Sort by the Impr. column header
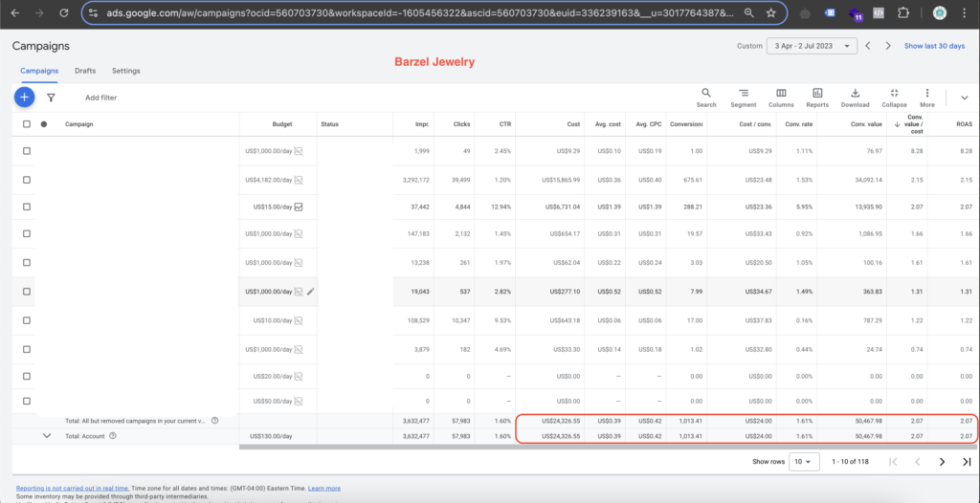980x503 pixels. [422, 123]
